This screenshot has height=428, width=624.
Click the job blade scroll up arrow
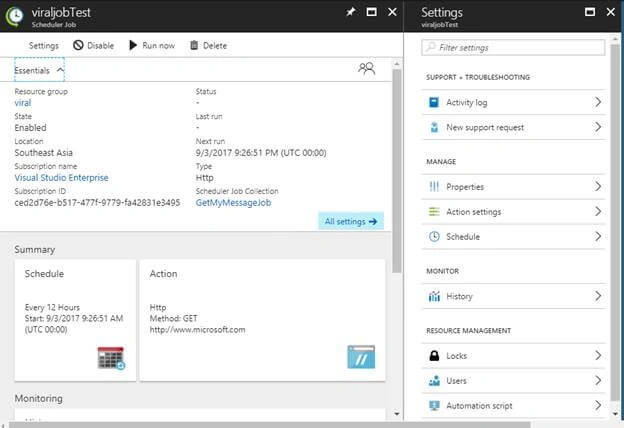click(397, 64)
